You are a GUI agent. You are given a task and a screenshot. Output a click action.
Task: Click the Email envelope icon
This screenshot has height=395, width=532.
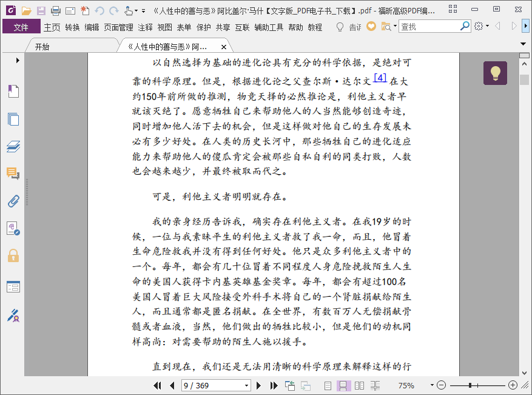click(x=70, y=11)
